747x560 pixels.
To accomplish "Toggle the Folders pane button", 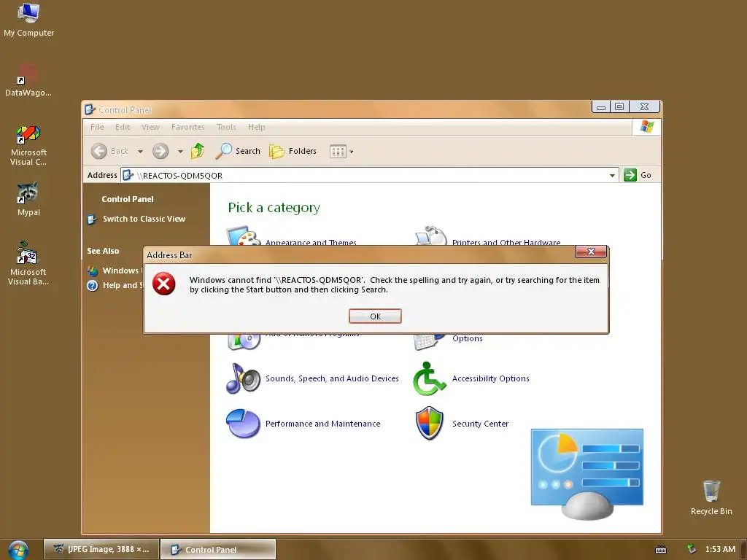I will click(x=293, y=151).
